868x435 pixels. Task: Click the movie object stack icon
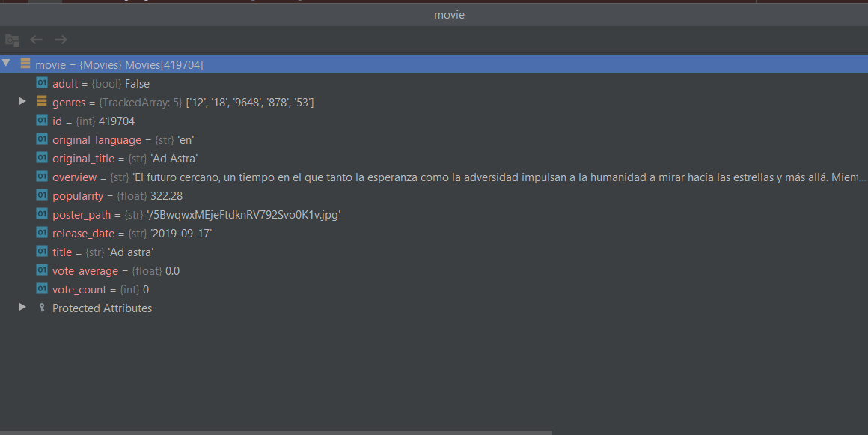(x=25, y=64)
